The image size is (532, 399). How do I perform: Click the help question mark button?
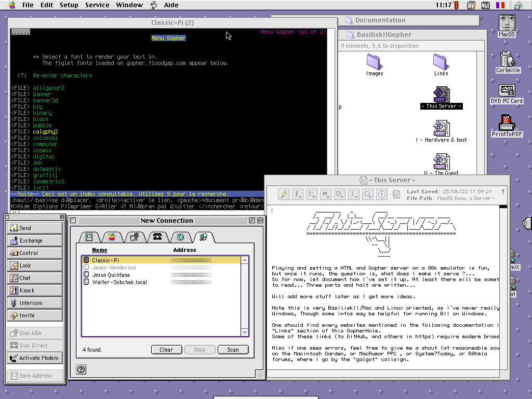click(81, 369)
